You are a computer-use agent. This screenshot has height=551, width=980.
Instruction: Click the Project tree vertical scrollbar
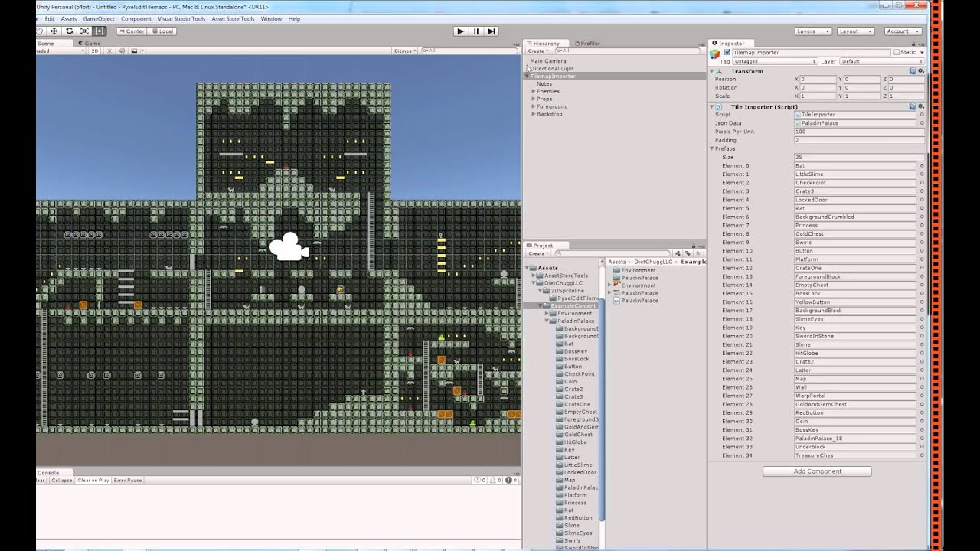point(603,409)
